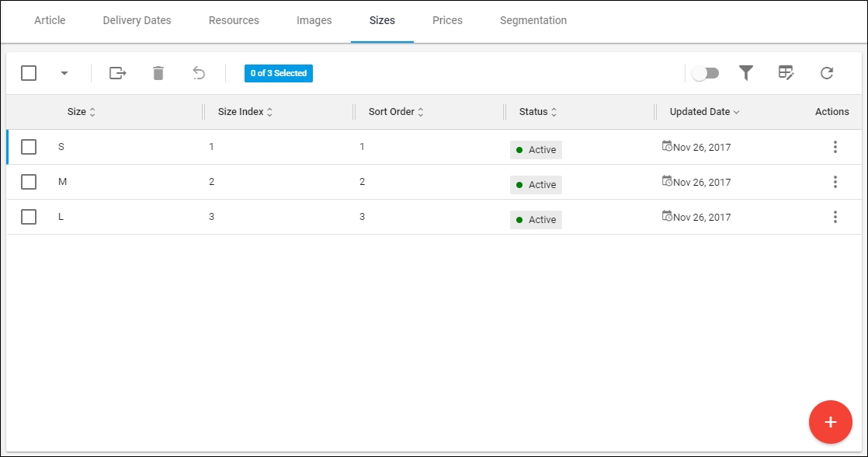Check the box for size L
The image size is (868, 457).
29,217
